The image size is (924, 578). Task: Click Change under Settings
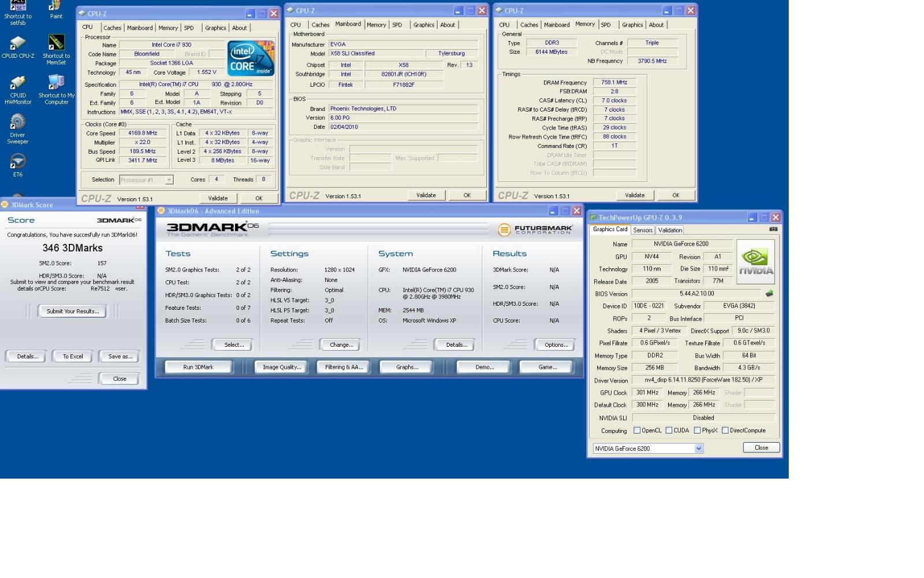[x=341, y=345]
